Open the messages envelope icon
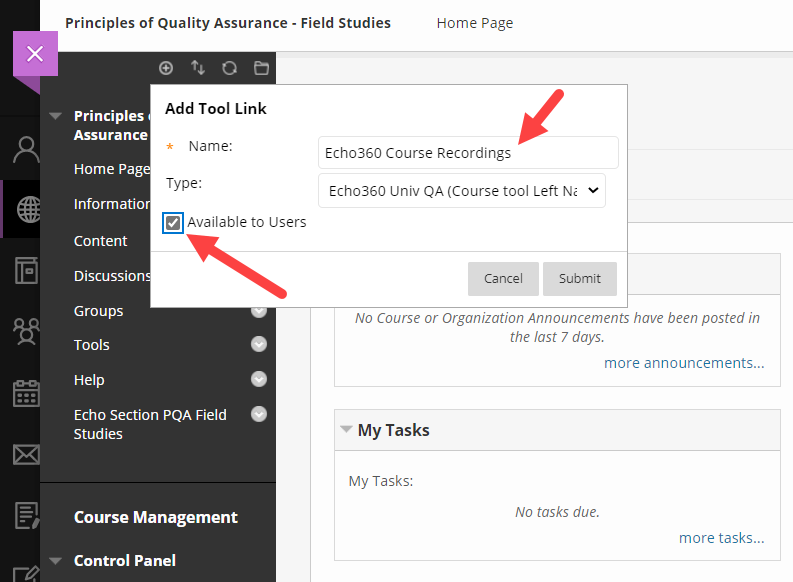The height and width of the screenshot is (582, 793). click(x=26, y=455)
